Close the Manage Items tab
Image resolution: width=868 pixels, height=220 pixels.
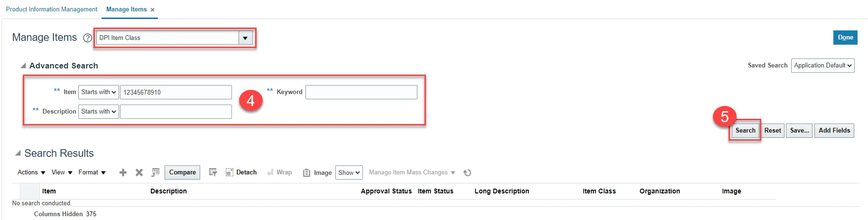[x=152, y=10]
